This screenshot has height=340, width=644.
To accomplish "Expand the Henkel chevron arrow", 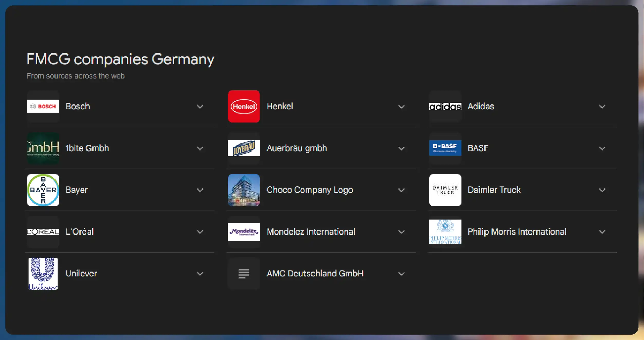I will click(x=401, y=106).
